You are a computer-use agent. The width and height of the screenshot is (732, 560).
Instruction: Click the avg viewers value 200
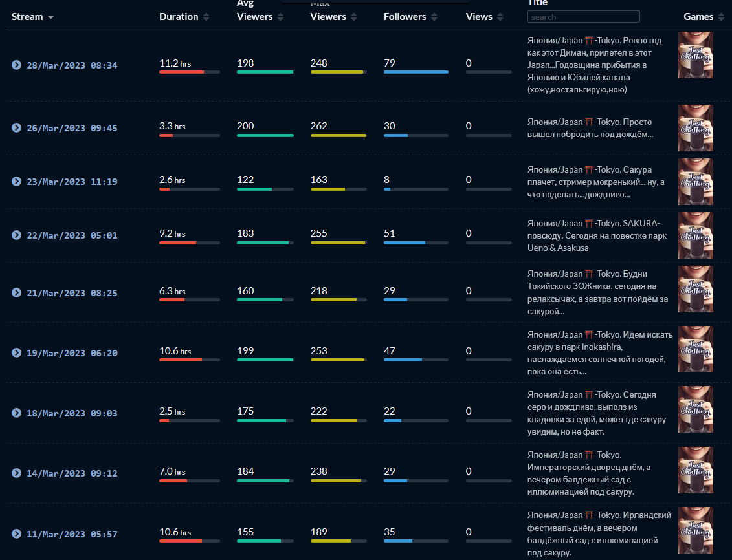(x=245, y=126)
